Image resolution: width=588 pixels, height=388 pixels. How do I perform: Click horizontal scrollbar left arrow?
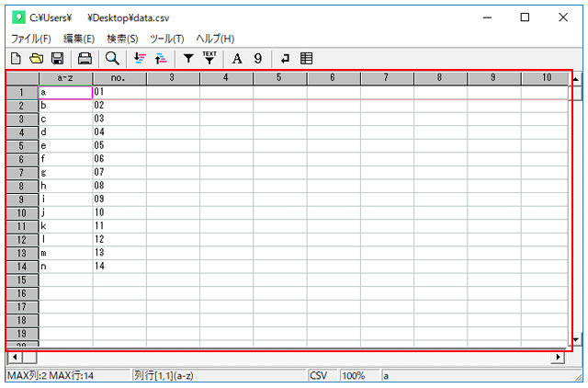[15, 357]
